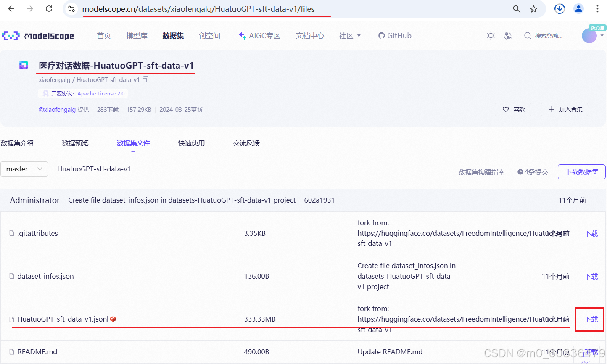This screenshot has width=607, height=364.
Task: Click the heart 喜欢 button
Action: [x=513, y=109]
